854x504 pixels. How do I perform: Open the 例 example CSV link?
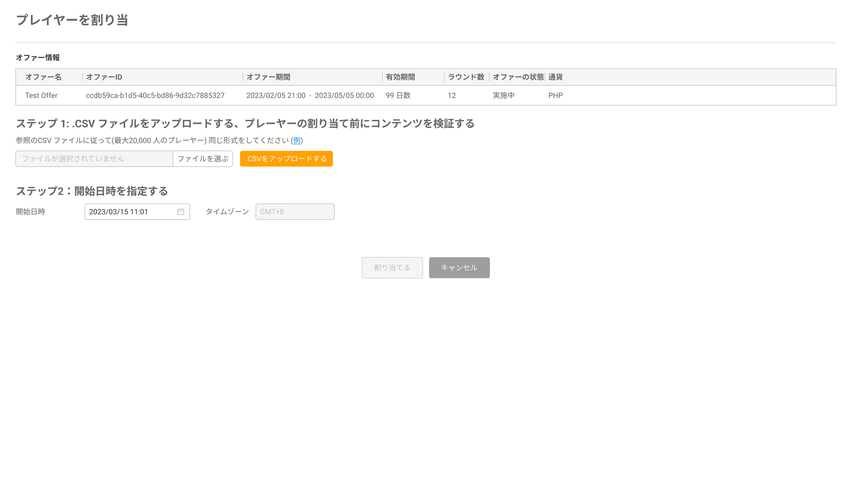[297, 141]
